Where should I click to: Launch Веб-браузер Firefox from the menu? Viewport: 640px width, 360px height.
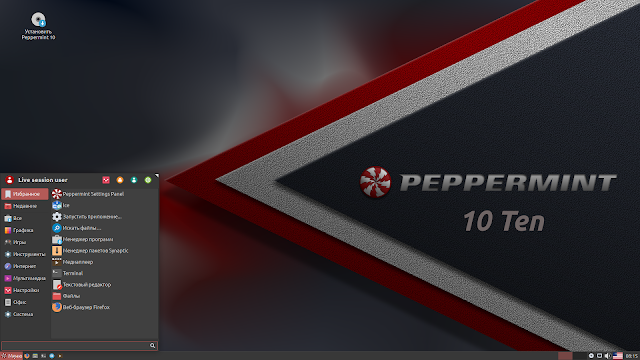tap(104, 307)
